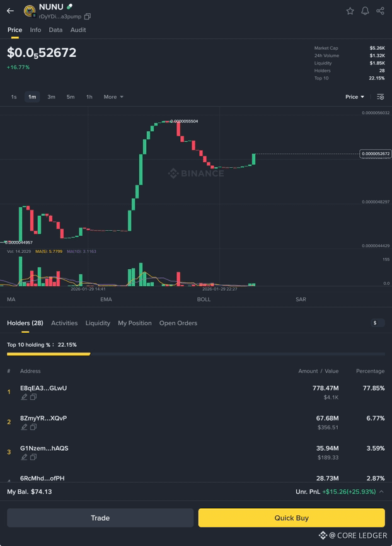392x546 pixels.
Task: Open the My Position tab
Action: (135, 323)
